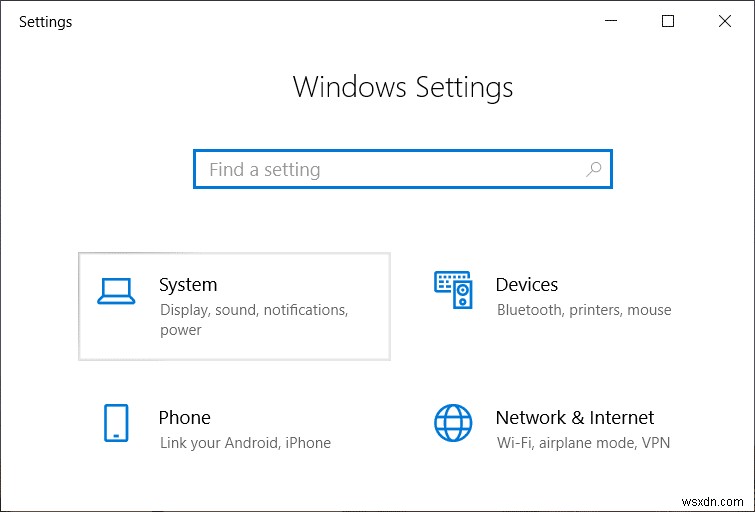Minimize the Settings window
Image resolution: width=755 pixels, height=512 pixels.
click(x=613, y=21)
